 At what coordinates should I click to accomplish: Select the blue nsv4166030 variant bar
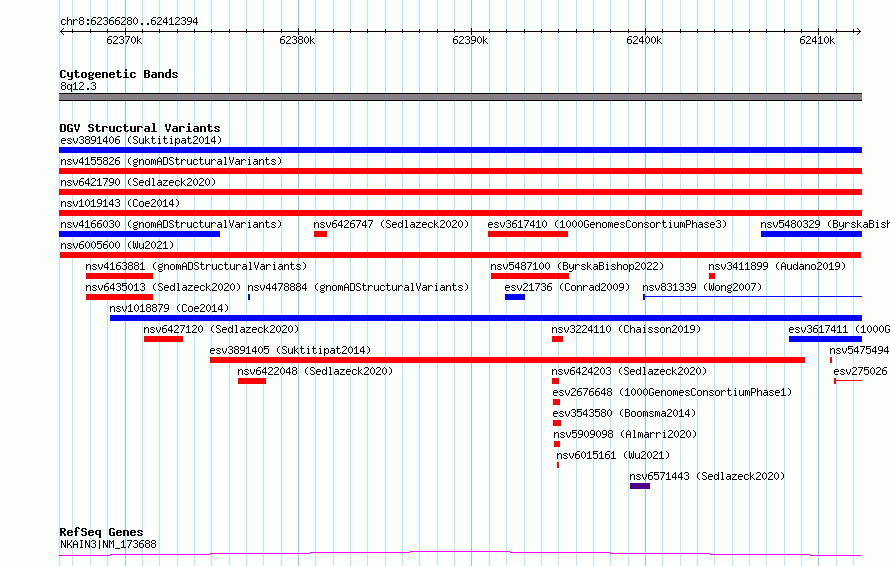[x=140, y=234]
